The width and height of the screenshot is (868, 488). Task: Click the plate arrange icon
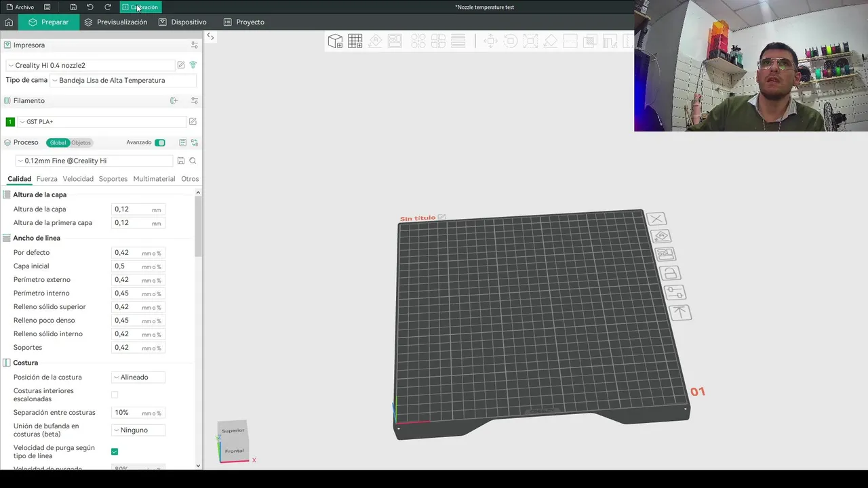tap(665, 254)
